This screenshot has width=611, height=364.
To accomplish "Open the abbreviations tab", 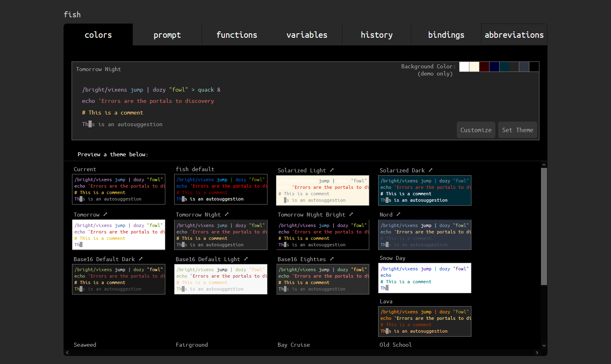I will point(514,35).
